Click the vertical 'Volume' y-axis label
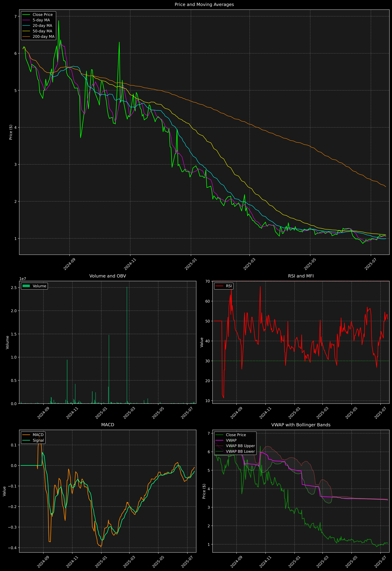The image size is (392, 571). pyautogui.click(x=7, y=342)
